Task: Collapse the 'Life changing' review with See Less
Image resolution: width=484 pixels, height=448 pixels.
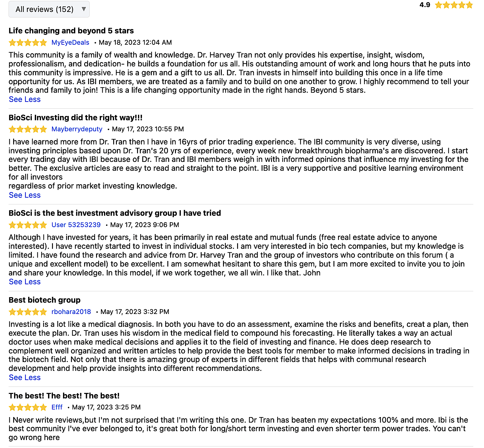Action: click(25, 99)
